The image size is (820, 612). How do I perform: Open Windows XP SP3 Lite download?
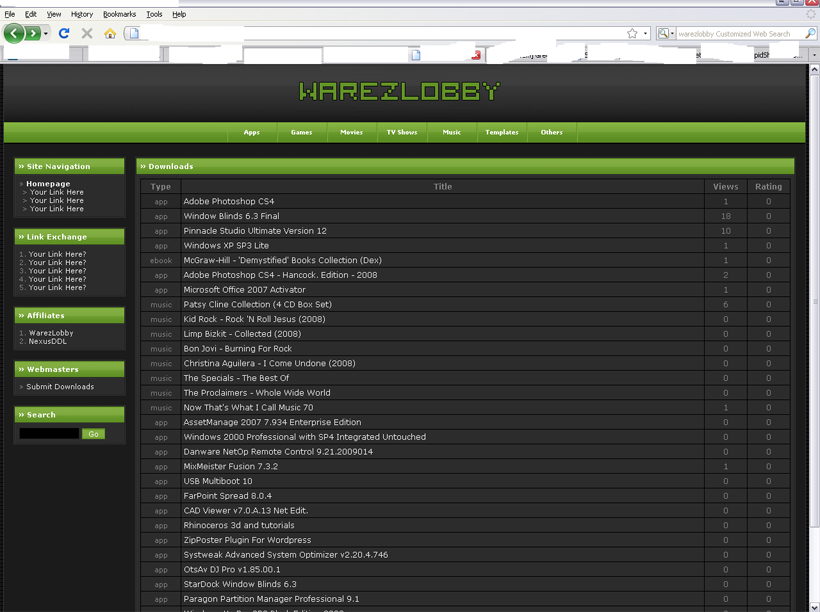[x=226, y=245]
